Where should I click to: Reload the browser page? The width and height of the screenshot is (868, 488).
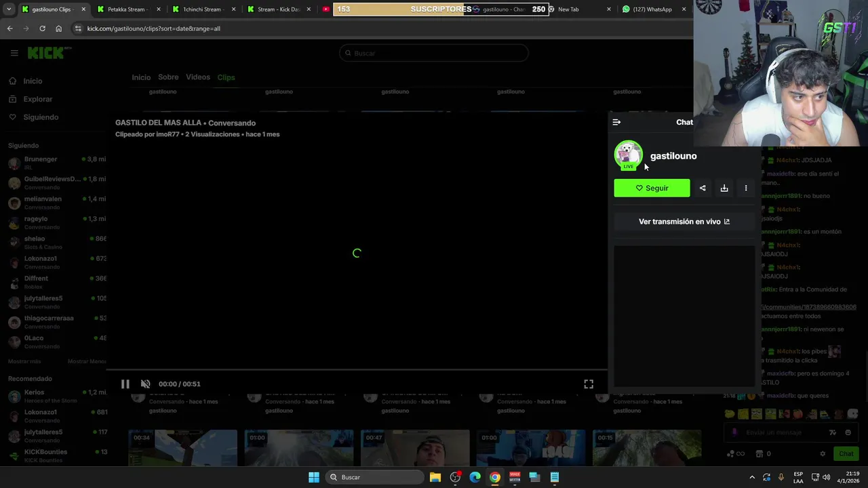pyautogui.click(x=42, y=28)
